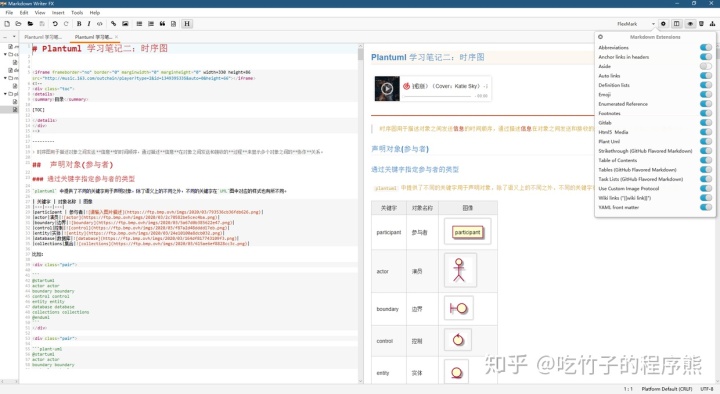This screenshot has height=394, width=720.
Task: Save the document using the floppy icon
Action: point(42,24)
